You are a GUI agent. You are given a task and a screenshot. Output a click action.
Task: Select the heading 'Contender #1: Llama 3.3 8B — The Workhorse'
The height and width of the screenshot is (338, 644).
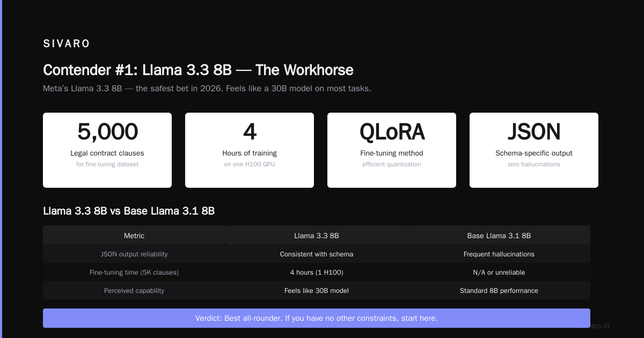[x=198, y=70]
